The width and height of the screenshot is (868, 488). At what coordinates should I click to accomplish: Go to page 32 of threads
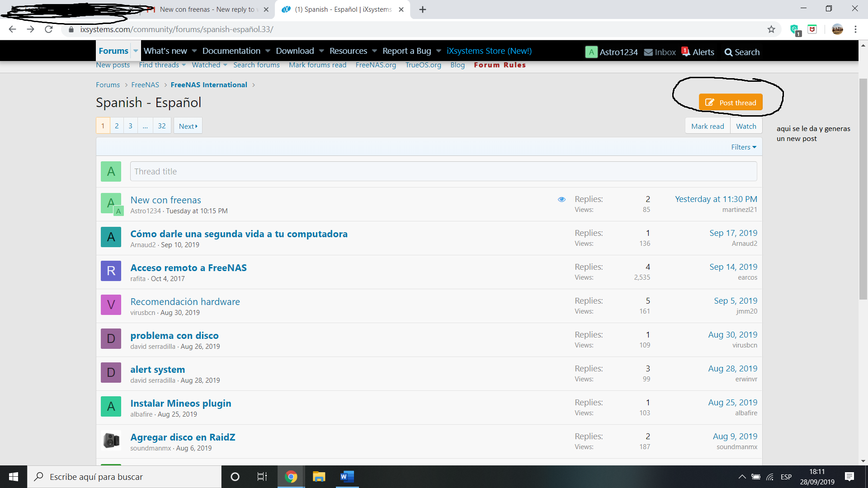[x=162, y=126]
